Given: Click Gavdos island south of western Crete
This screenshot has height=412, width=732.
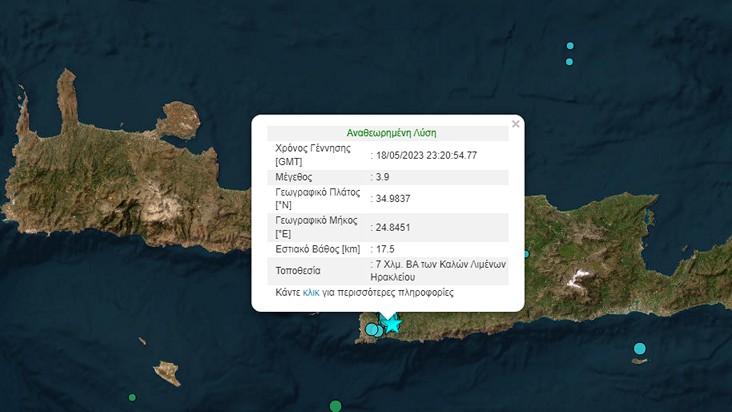Looking at the screenshot, I should 166,373.
